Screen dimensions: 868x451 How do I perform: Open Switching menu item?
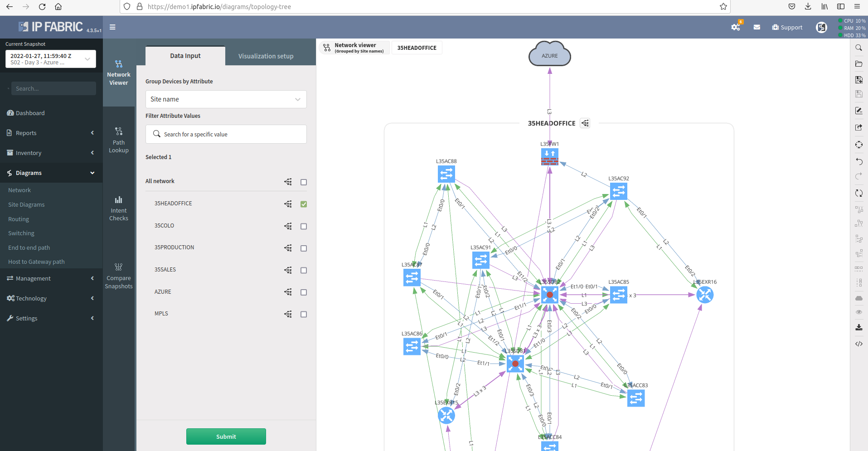(21, 233)
